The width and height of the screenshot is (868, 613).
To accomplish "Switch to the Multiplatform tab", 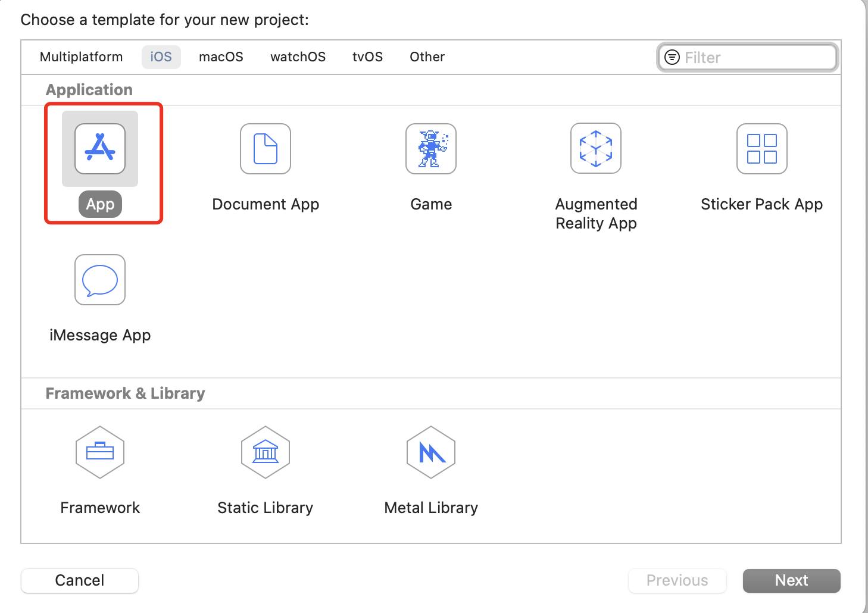I will 82,57.
